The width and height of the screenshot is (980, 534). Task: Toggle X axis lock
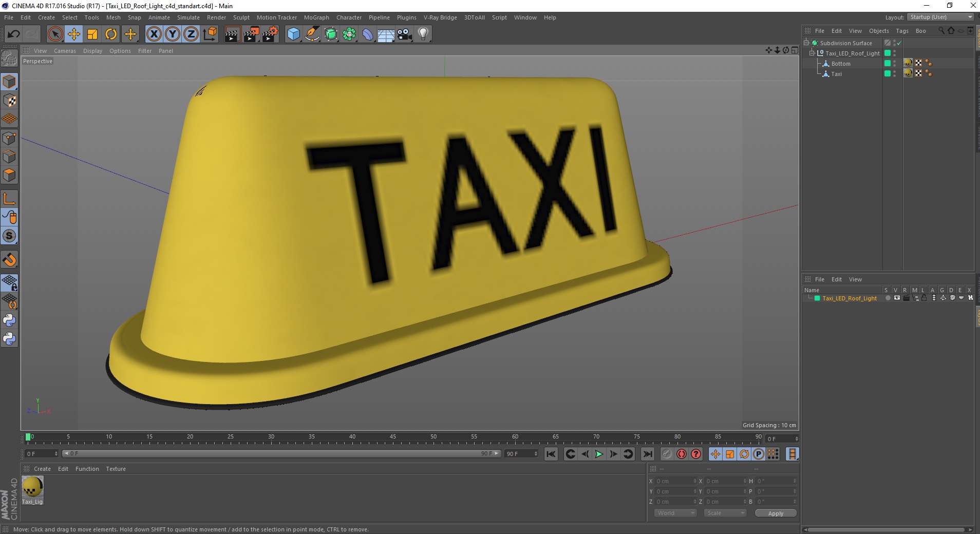click(x=154, y=34)
